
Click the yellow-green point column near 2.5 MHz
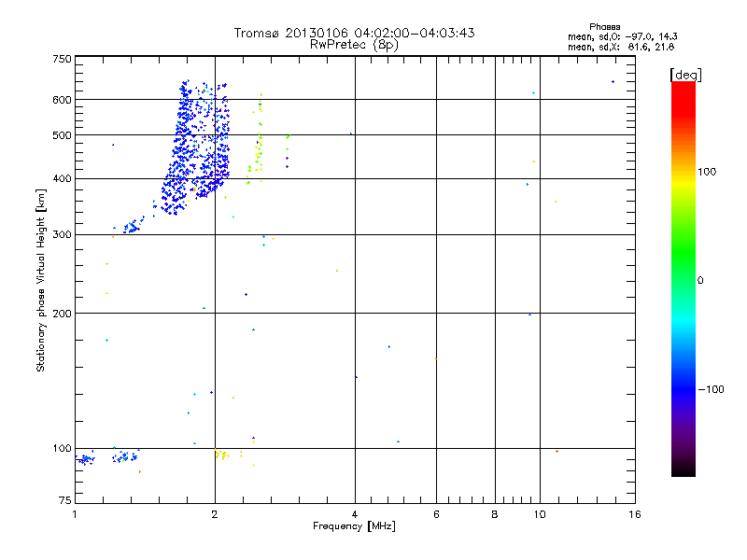pos(259,141)
